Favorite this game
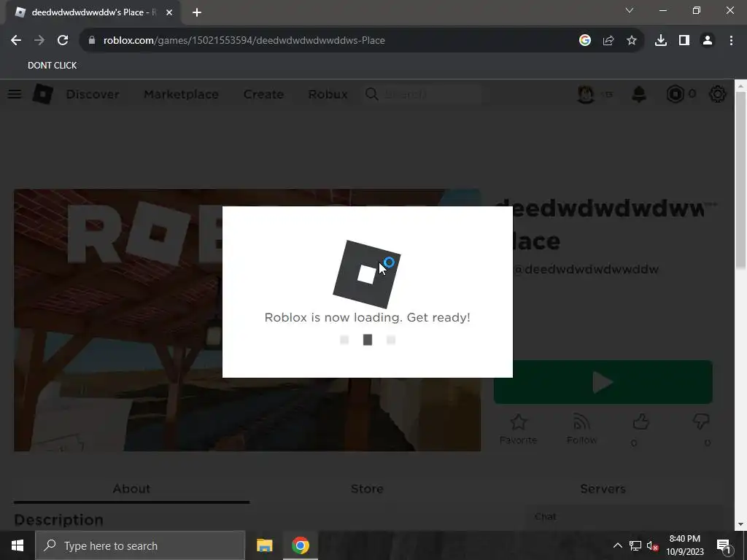Image resolution: width=747 pixels, height=560 pixels. point(519,429)
